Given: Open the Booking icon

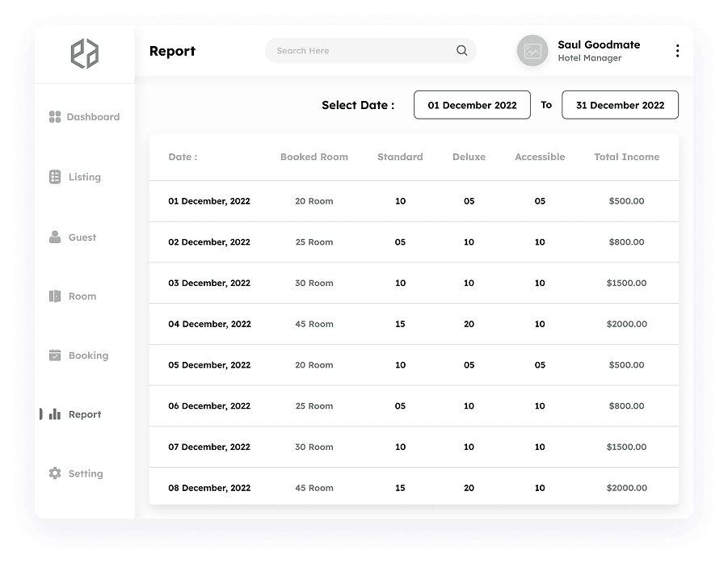Looking at the screenshot, I should 54,355.
